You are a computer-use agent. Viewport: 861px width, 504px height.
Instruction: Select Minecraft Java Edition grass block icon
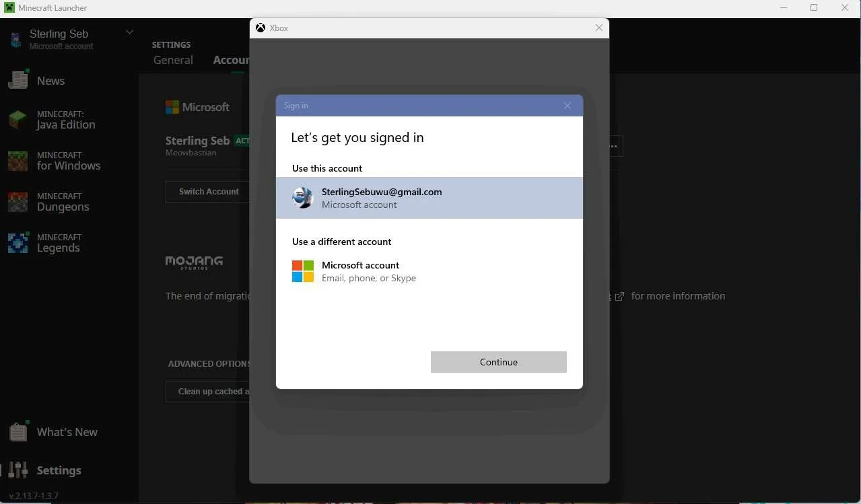[x=18, y=120]
